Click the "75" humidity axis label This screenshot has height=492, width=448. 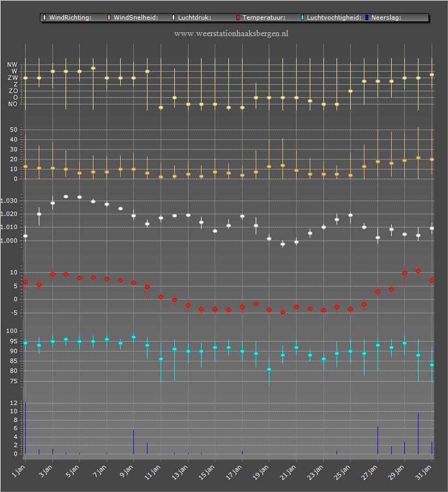tap(14, 381)
